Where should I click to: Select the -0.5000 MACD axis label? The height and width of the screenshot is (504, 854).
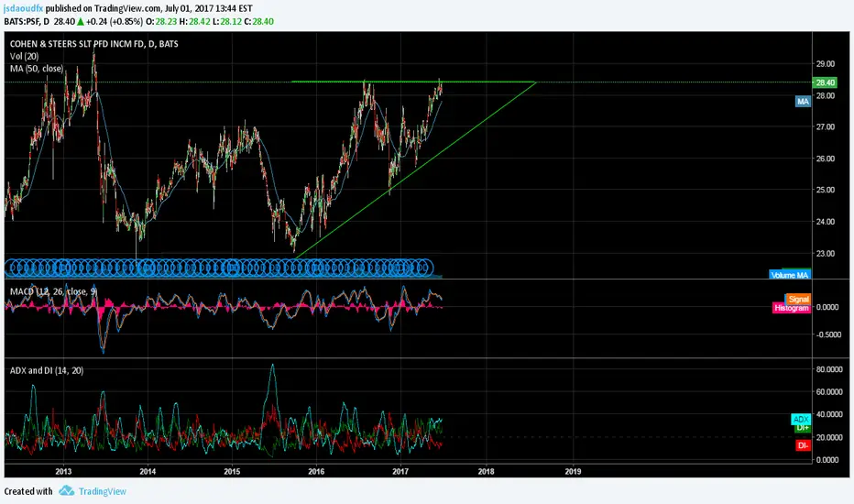827,334
